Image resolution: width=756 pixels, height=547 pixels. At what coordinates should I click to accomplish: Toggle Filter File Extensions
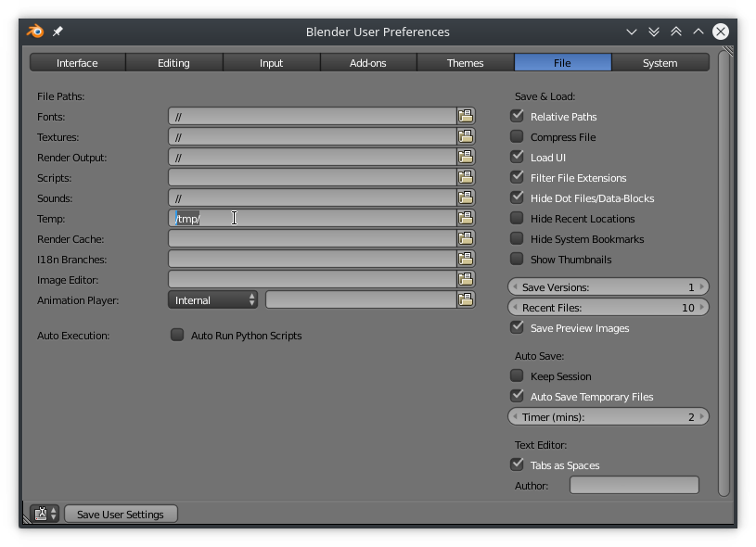517,177
